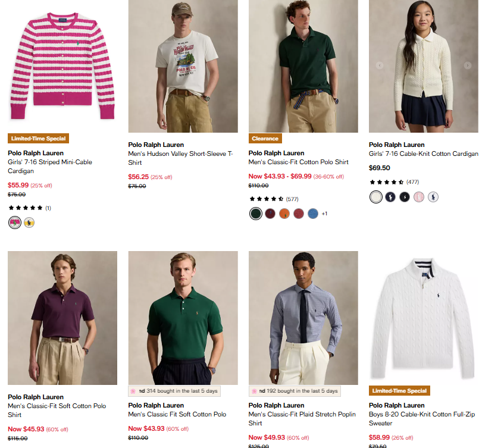
Task: Select the pink striped cardigan color swatch
Action: (x=14, y=223)
